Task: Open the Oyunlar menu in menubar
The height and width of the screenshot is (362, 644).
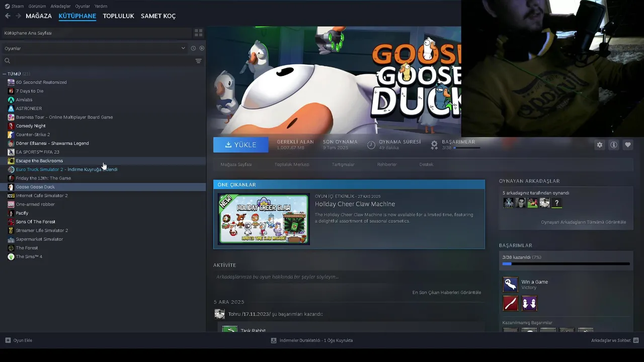Action: tap(83, 6)
